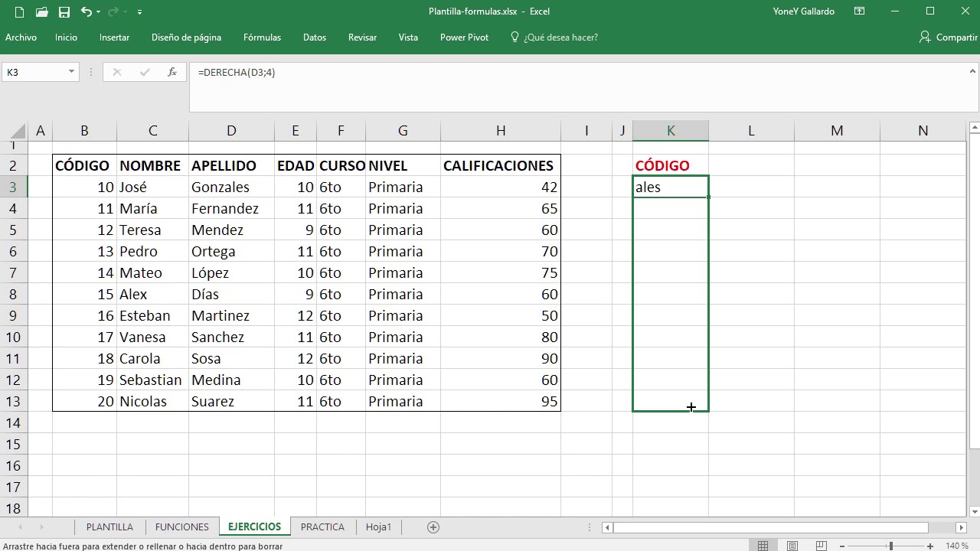Viewport: 980px width, 551px height.
Task: Click the horizontal scrollbar right arrow
Action: pyautogui.click(x=961, y=527)
